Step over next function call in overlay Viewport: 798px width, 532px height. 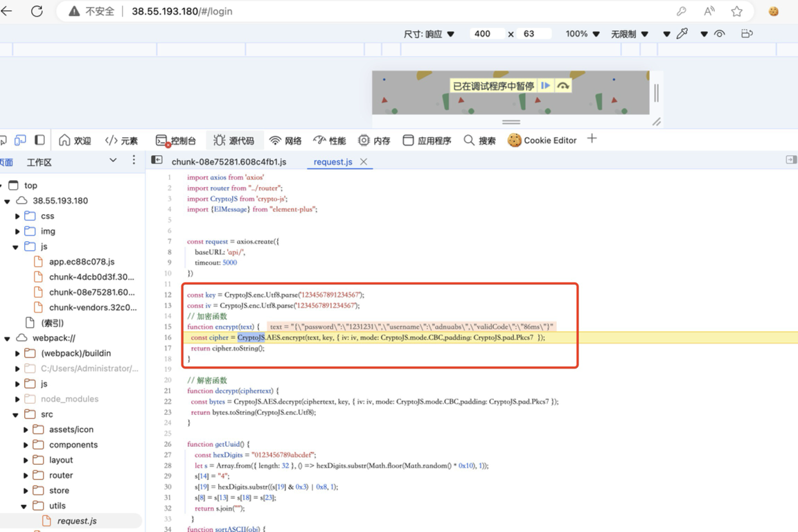(x=563, y=86)
